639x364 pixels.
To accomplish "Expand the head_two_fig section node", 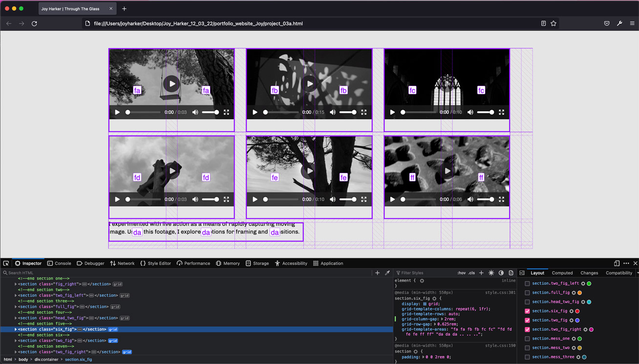I will (16, 318).
